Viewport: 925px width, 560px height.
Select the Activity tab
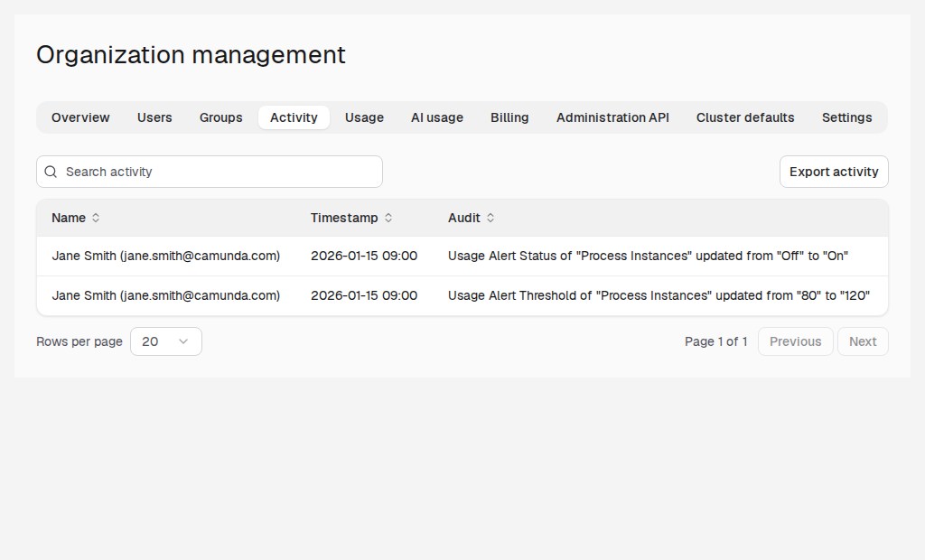[294, 117]
